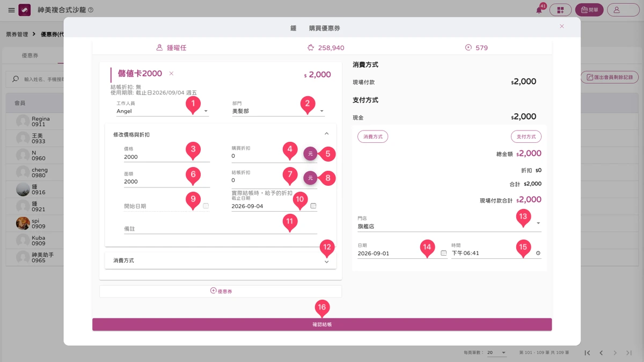
Task: Click the 備註 notes field
Action: 221,229
